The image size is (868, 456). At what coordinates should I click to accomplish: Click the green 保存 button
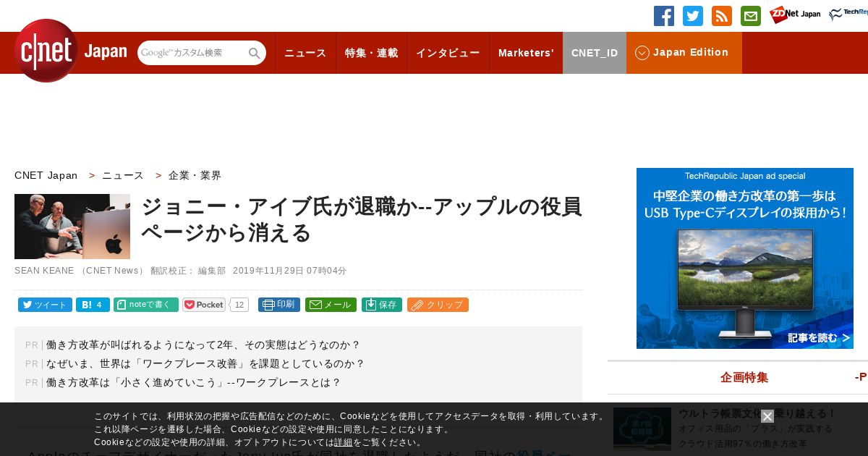coord(382,305)
